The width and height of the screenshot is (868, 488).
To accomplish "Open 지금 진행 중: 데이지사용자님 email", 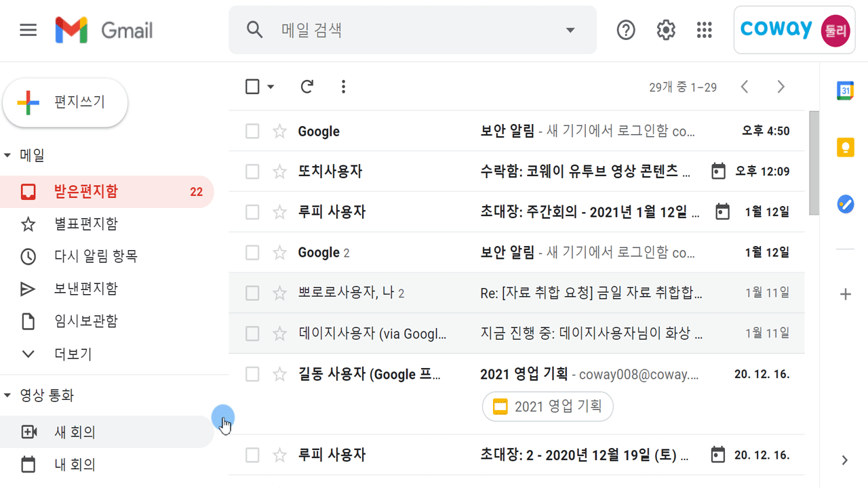I will point(591,333).
